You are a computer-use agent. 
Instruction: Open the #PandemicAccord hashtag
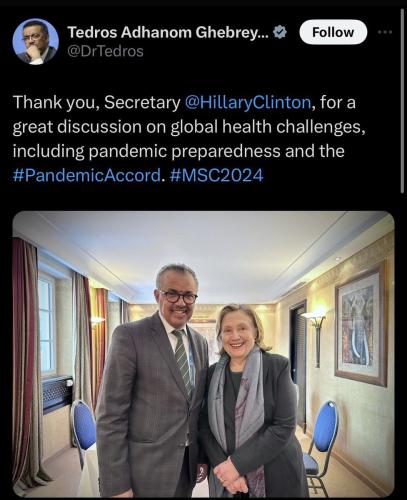pyautogui.click(x=87, y=175)
